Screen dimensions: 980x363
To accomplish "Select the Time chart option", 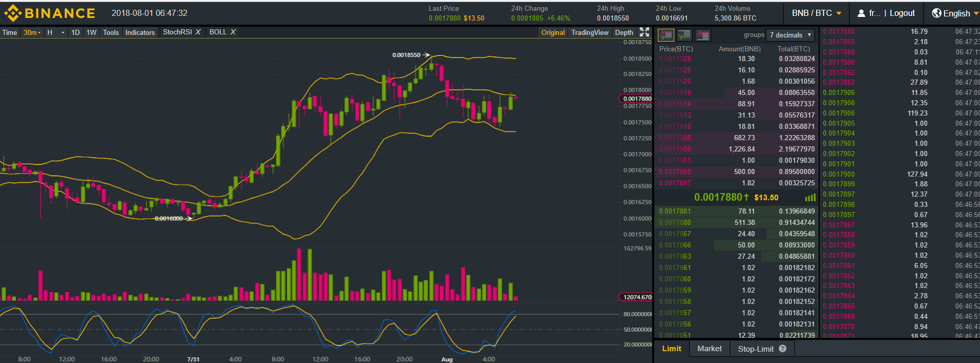I will 10,32.
